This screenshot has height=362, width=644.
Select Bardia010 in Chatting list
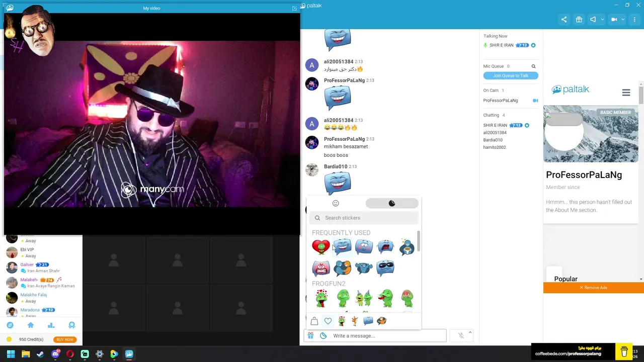493,140
